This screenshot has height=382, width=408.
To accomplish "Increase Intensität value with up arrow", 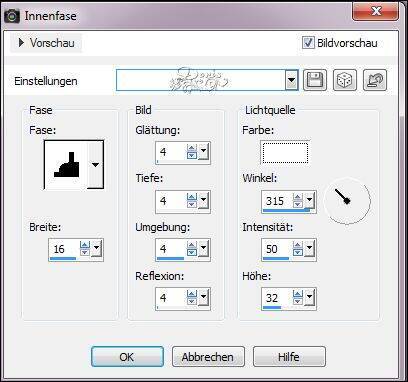I will [x=298, y=245].
